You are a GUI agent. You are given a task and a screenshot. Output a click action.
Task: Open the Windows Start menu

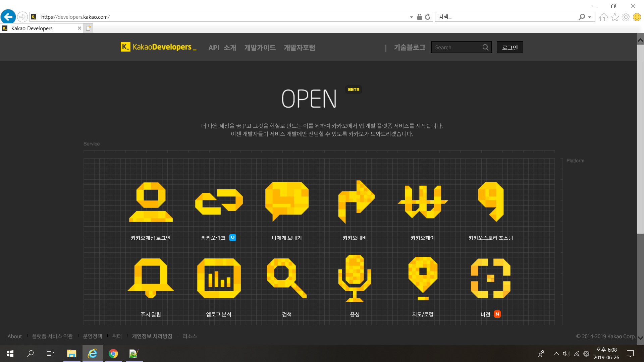pos(10,354)
